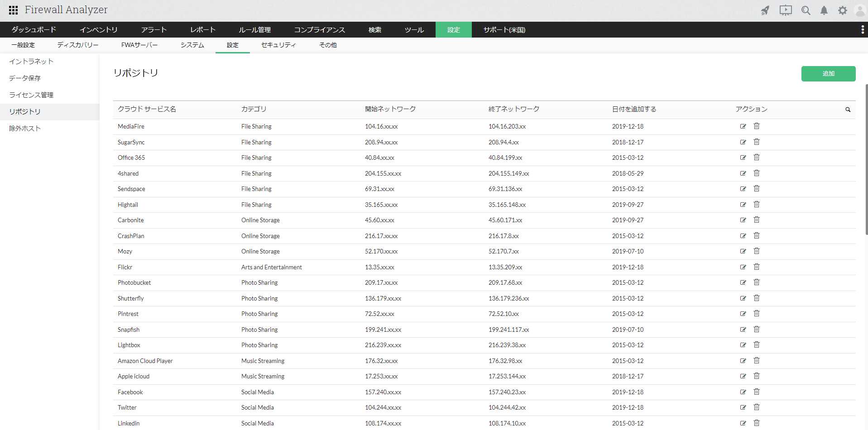The height and width of the screenshot is (430, 868).
Task: Open the user profile avatar
Action: 860,10
